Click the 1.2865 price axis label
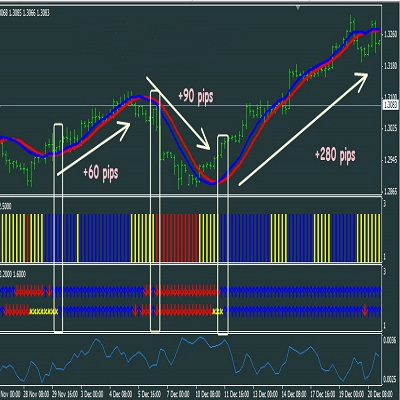This screenshot has height=400, width=400. coord(390,191)
